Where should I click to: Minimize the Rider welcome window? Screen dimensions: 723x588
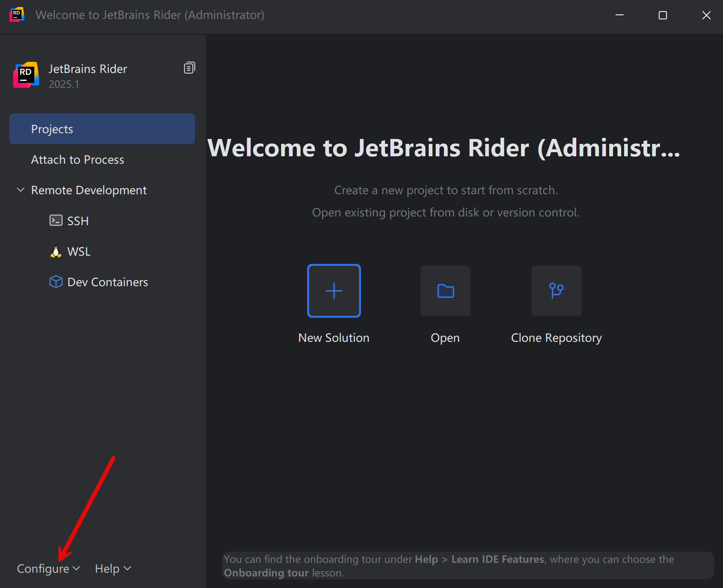[x=619, y=15]
